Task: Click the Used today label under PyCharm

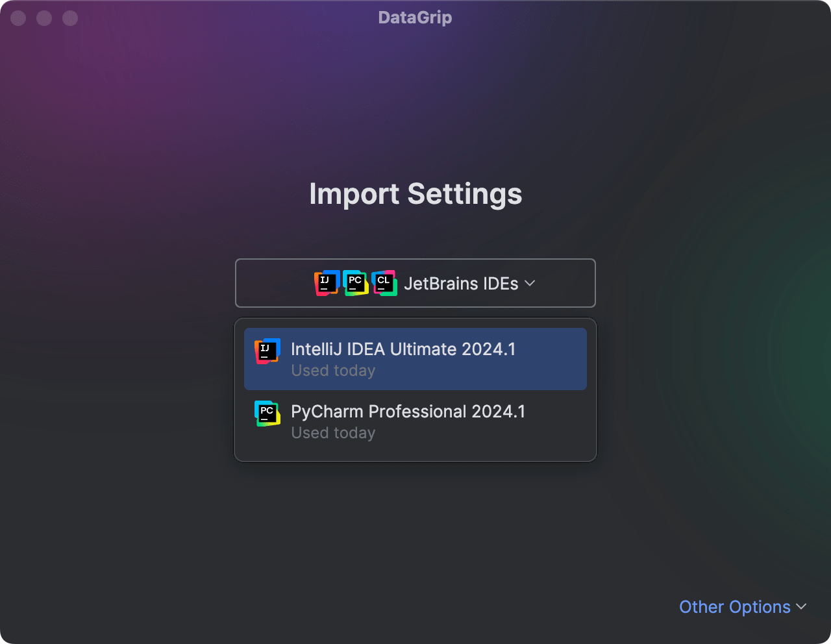Action: click(333, 432)
